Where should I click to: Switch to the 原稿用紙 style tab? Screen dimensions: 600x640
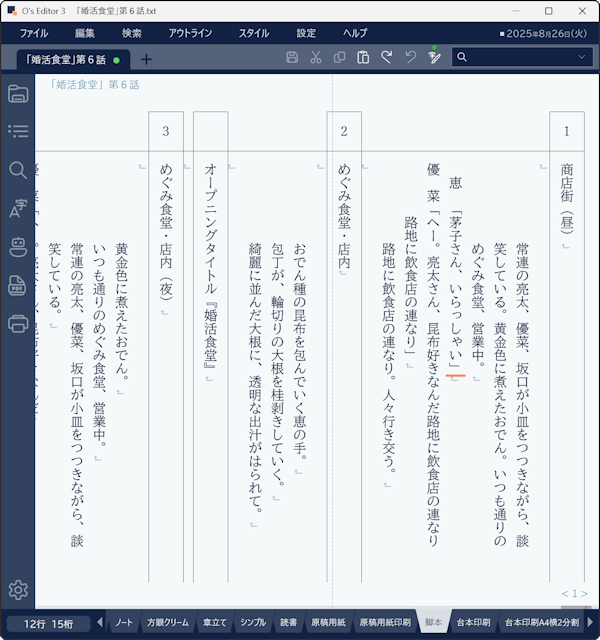tap(327, 623)
